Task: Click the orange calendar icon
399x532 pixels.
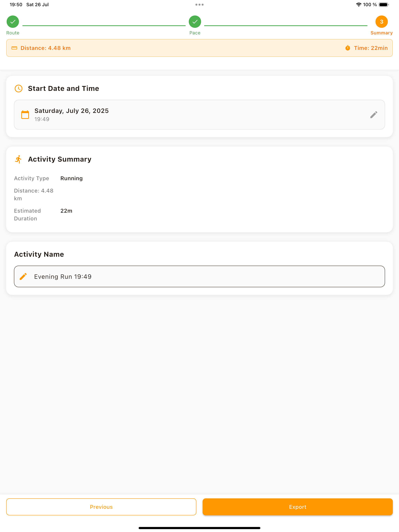Action: pyautogui.click(x=25, y=115)
